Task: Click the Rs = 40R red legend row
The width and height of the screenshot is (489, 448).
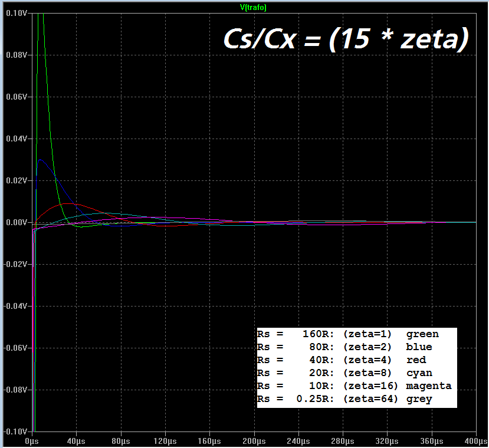Action: [342, 360]
